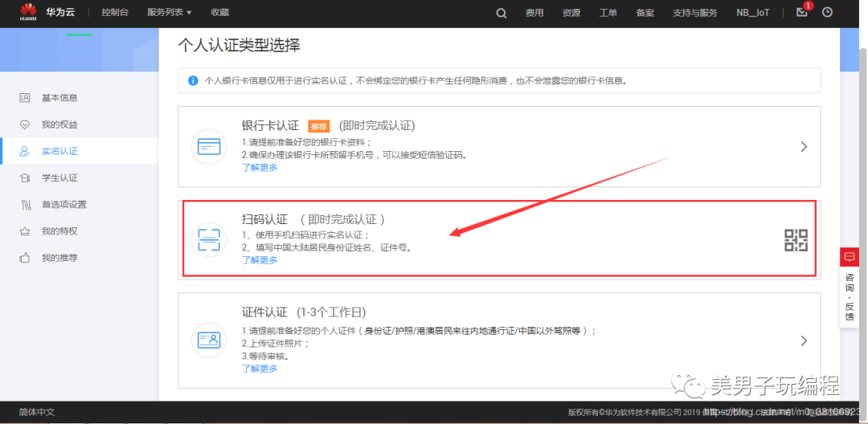Click the 首选项设置 sliders icon
Image resolution: width=868 pixels, height=424 pixels.
coord(26,205)
